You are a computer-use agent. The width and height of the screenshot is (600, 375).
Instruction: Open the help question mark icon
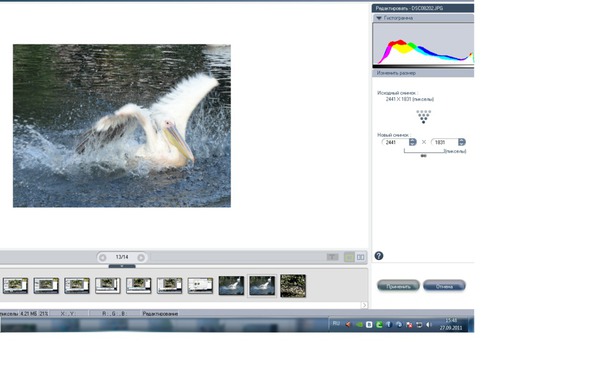pyautogui.click(x=379, y=256)
